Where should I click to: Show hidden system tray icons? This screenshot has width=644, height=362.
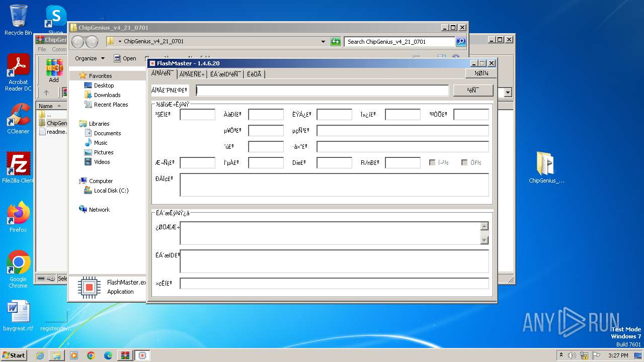[561, 355]
